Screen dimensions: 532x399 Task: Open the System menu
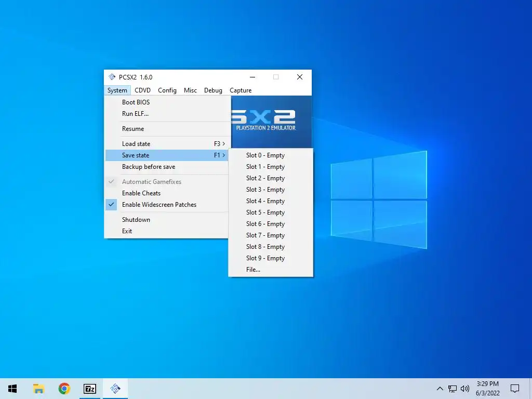coord(117,90)
